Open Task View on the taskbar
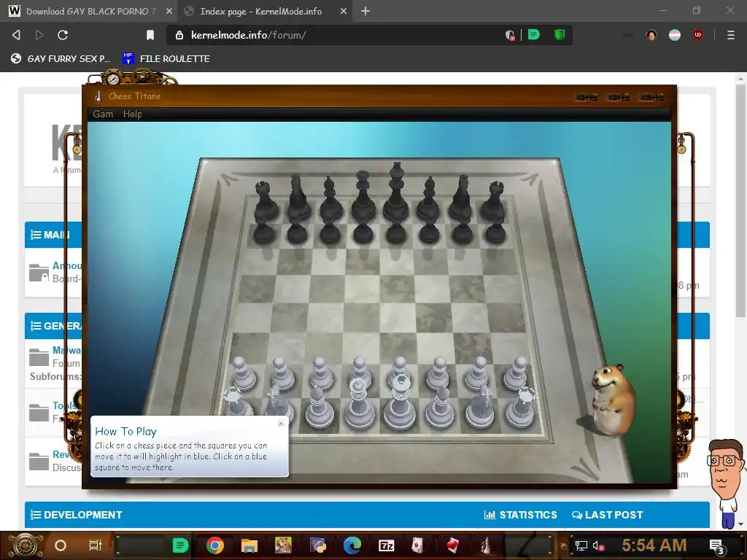The width and height of the screenshot is (747, 560). click(96, 545)
